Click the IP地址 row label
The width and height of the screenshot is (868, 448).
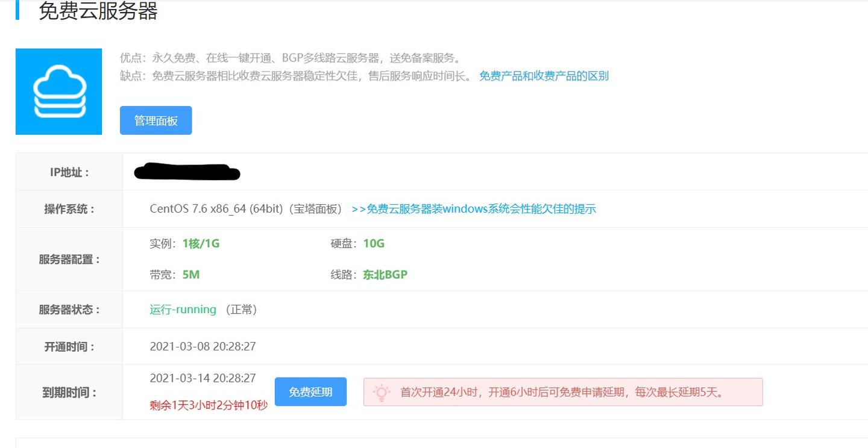69,172
